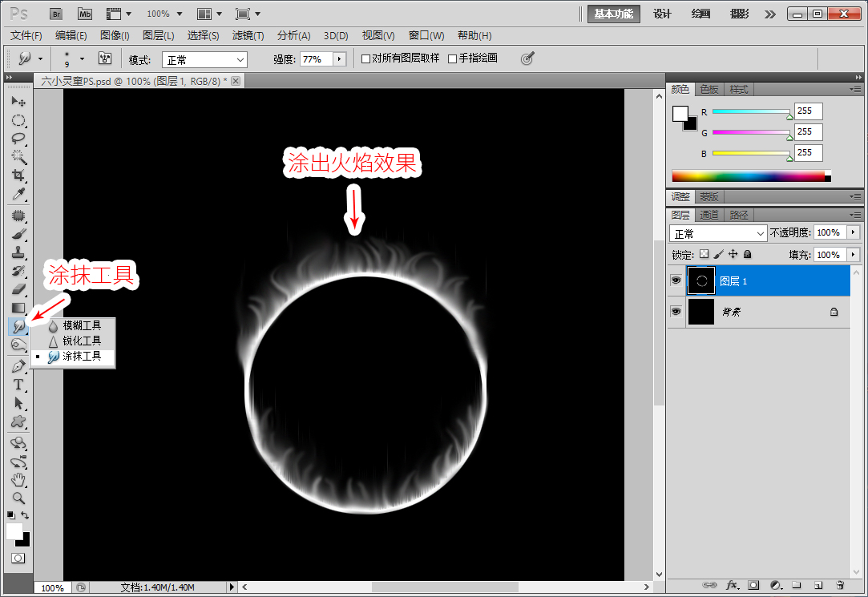Select the Path Selection tool
Image resolution: width=868 pixels, height=597 pixels.
point(18,403)
